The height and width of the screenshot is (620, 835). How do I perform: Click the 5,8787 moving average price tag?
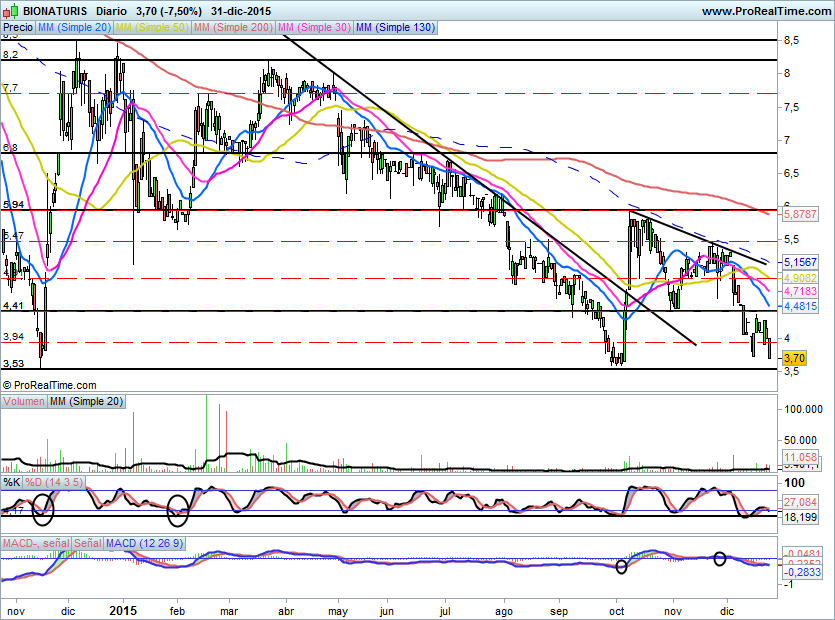coord(799,214)
